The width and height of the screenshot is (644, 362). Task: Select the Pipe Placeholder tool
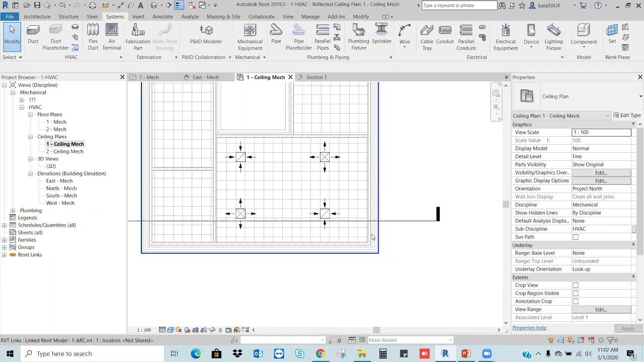(x=299, y=38)
